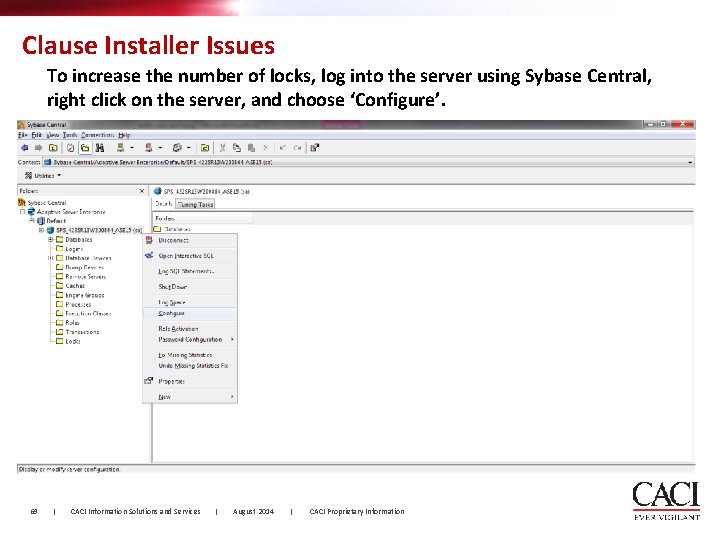
Task: Open the Context path dropdown arrow
Action: point(690,162)
